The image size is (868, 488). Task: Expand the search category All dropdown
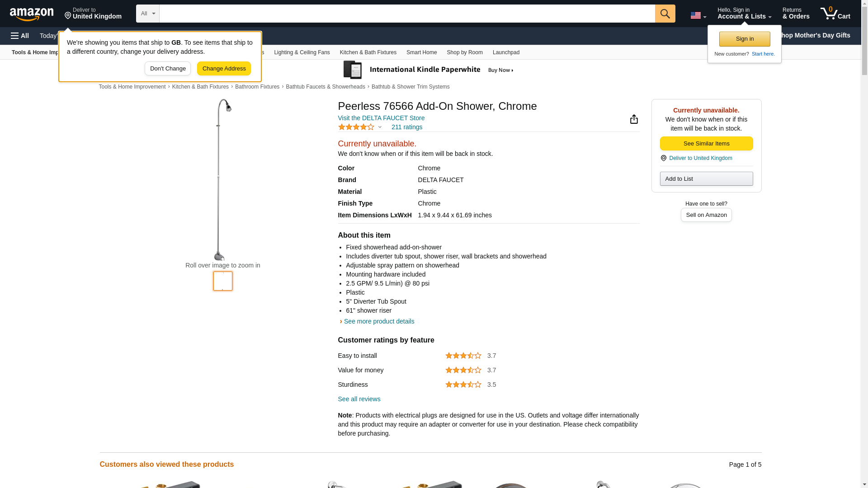coord(148,14)
